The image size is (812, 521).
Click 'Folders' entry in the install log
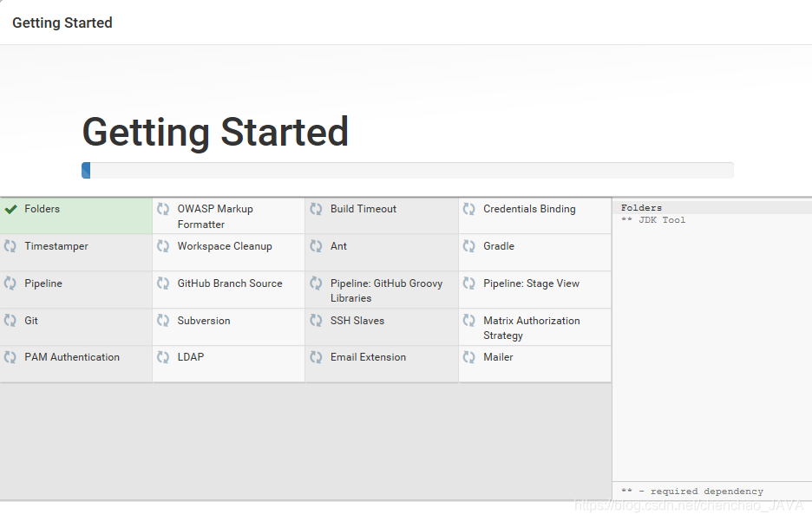(642, 208)
